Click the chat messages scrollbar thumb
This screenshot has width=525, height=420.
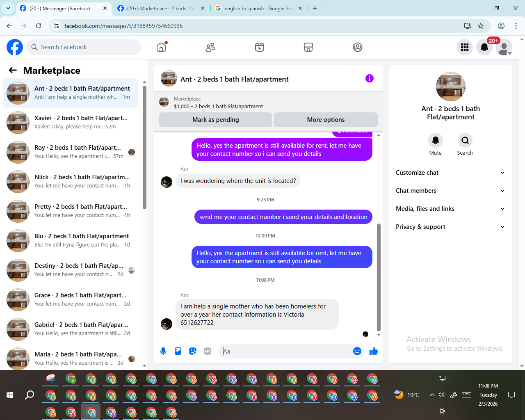click(x=379, y=277)
